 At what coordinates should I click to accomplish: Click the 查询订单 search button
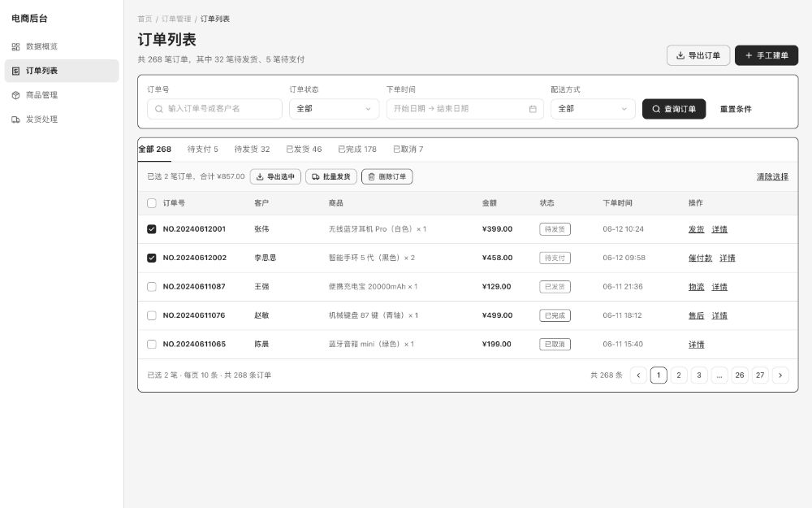click(x=674, y=109)
